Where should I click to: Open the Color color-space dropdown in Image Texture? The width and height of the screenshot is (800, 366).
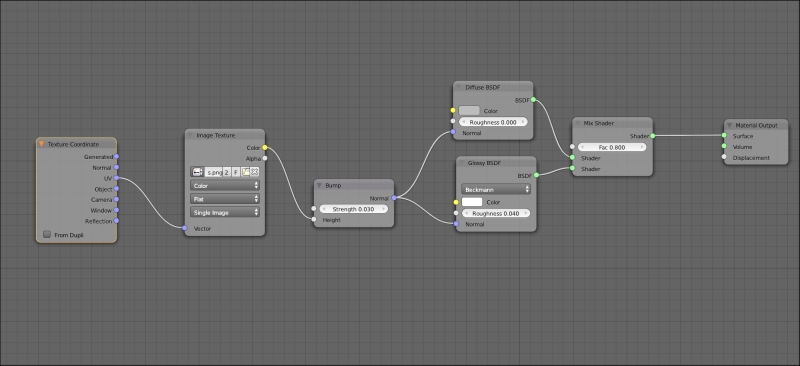[225, 185]
